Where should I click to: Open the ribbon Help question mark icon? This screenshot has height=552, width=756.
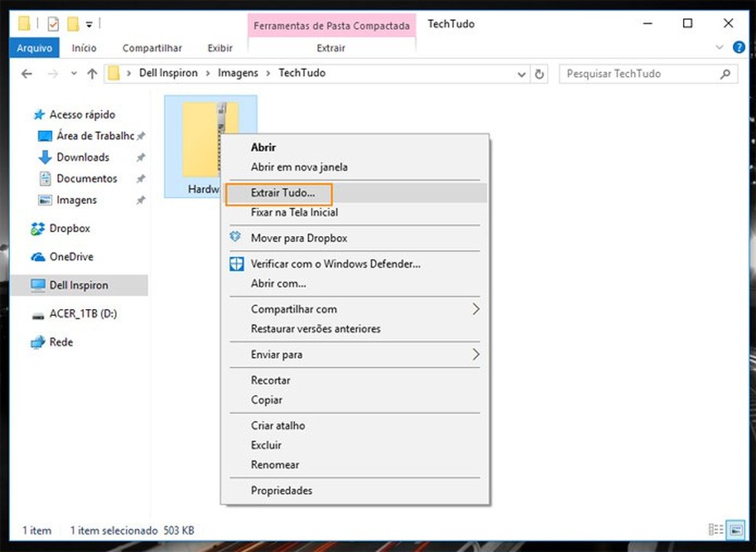(x=739, y=48)
